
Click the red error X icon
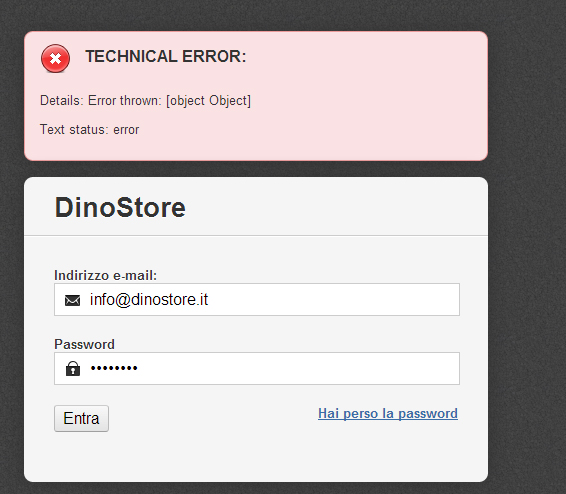pos(55,58)
